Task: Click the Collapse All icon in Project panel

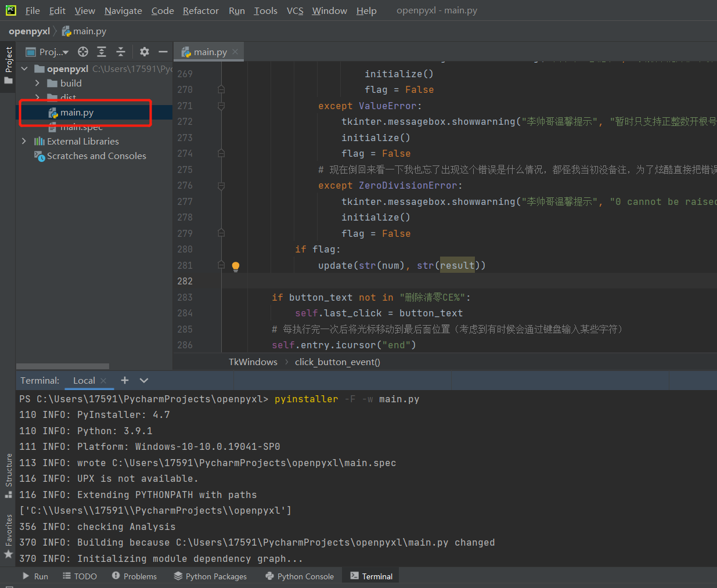Action: 121,52
